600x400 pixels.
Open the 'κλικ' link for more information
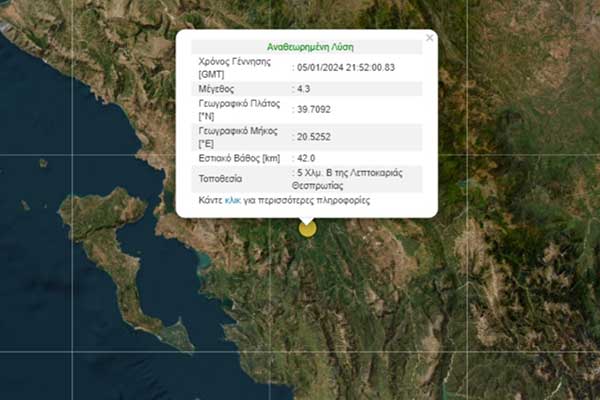tap(233, 200)
